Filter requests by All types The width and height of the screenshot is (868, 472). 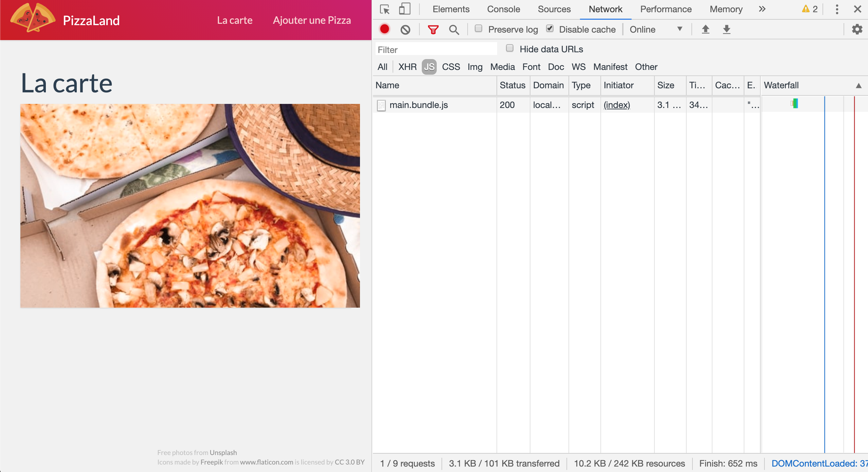[x=382, y=67]
